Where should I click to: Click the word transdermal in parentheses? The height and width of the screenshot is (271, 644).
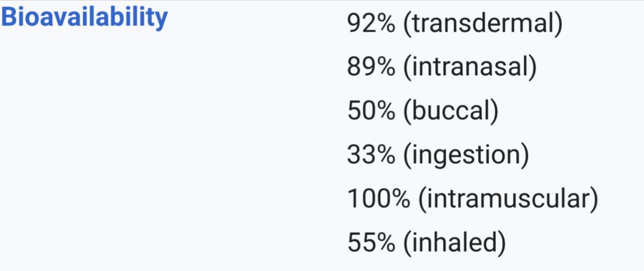click(x=483, y=24)
